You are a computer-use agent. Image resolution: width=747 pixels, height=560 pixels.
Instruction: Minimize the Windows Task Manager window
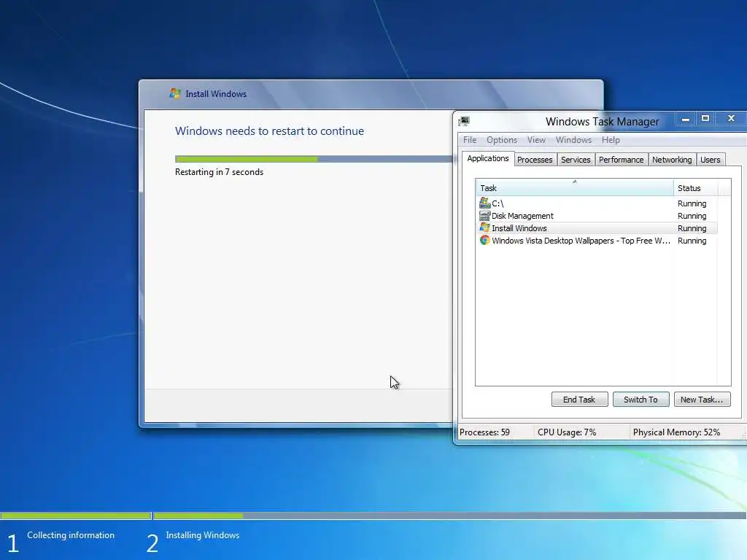tap(686, 119)
